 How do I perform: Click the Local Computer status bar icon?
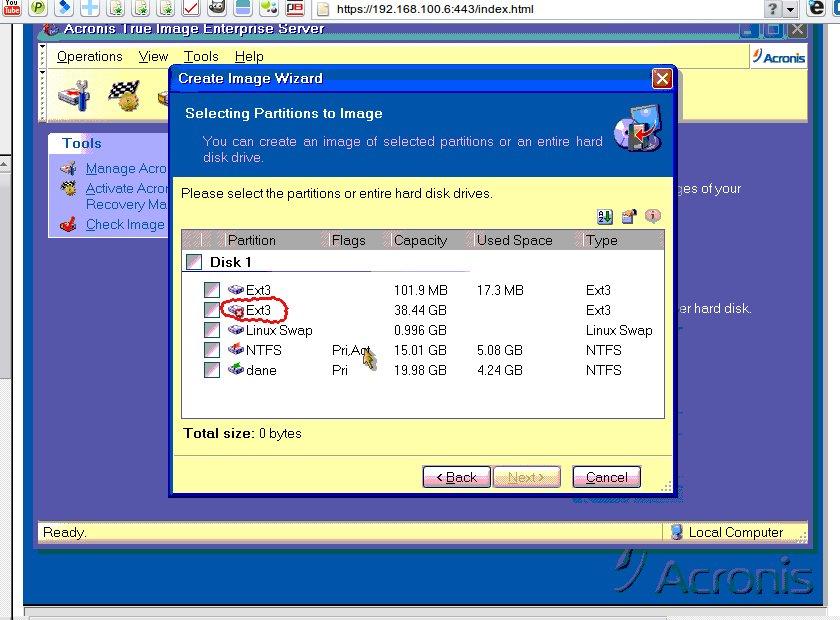tap(677, 532)
